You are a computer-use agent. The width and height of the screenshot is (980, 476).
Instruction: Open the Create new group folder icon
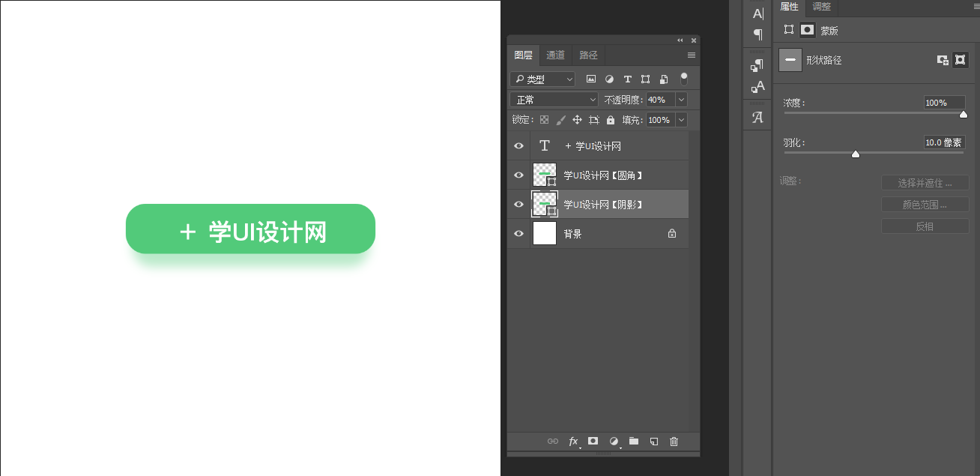pyautogui.click(x=633, y=442)
